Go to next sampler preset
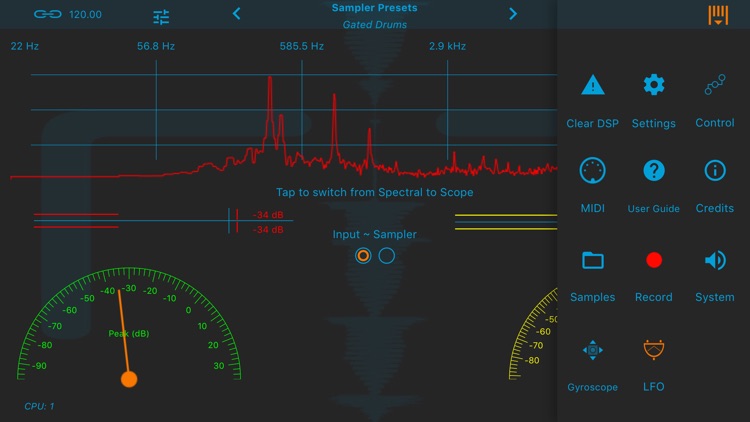Viewport: 750px width, 422px height. [513, 13]
